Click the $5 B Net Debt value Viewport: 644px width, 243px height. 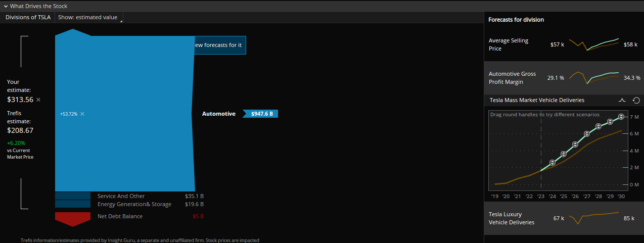point(198,216)
